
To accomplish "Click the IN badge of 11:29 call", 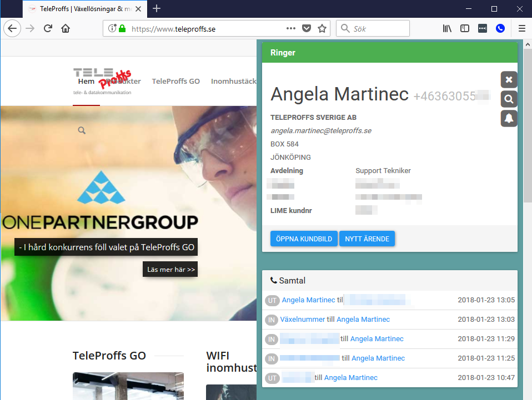I will point(272,339).
